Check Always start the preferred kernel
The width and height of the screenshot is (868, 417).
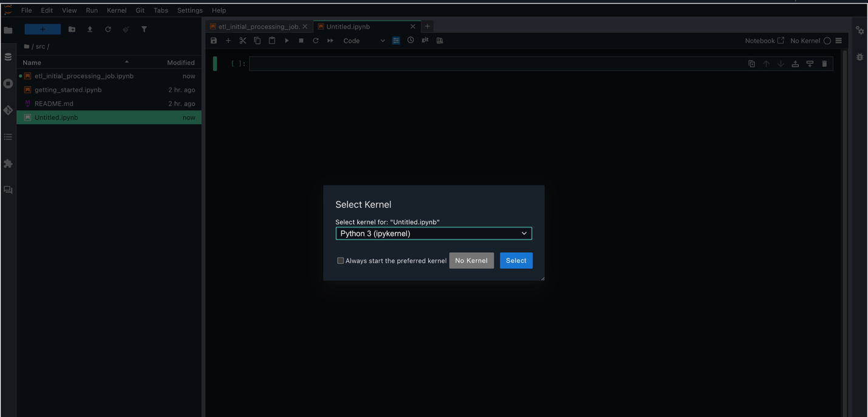point(340,260)
